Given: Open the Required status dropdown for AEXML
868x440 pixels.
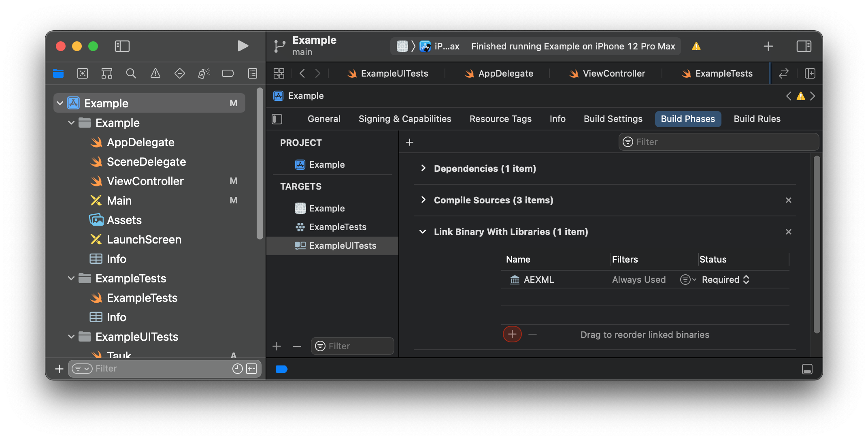Looking at the screenshot, I should click(x=725, y=280).
